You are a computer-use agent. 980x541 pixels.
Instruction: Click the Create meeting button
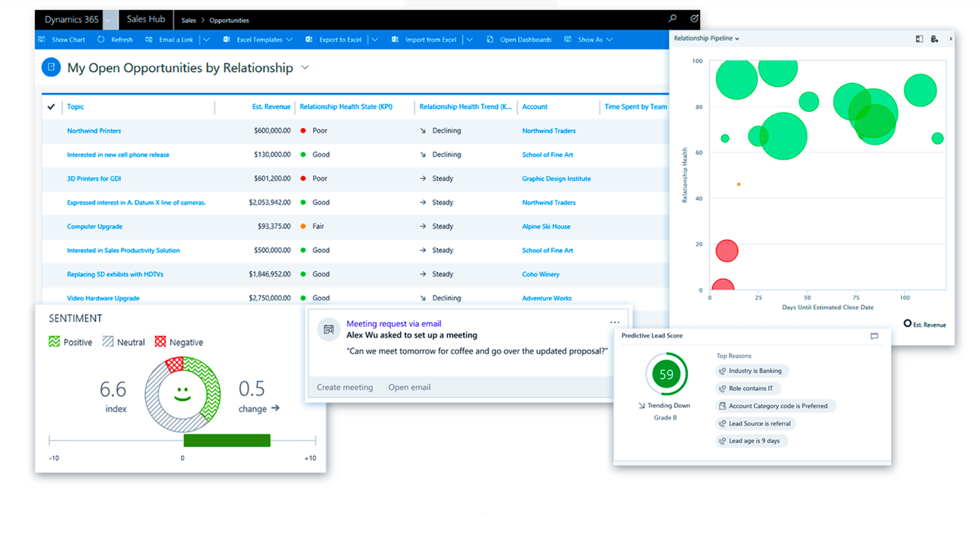(x=345, y=387)
